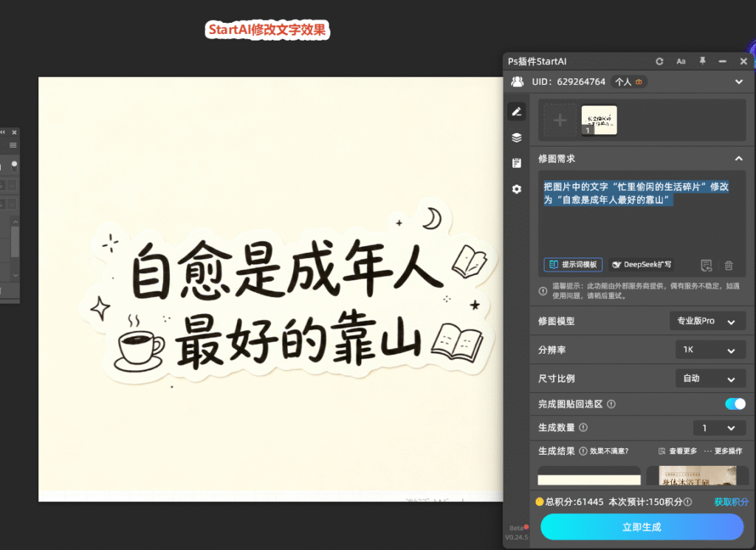
Task: Click the 个人 account badge
Action: coord(629,81)
